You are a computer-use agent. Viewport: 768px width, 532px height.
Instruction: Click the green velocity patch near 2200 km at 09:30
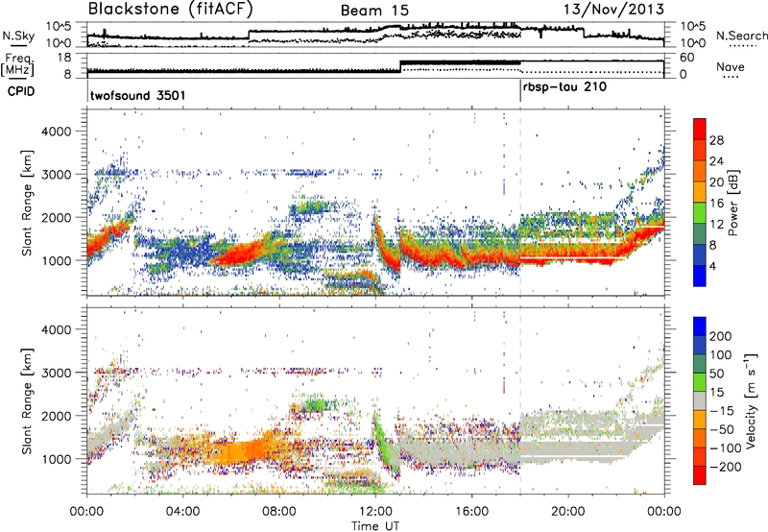tap(316, 404)
